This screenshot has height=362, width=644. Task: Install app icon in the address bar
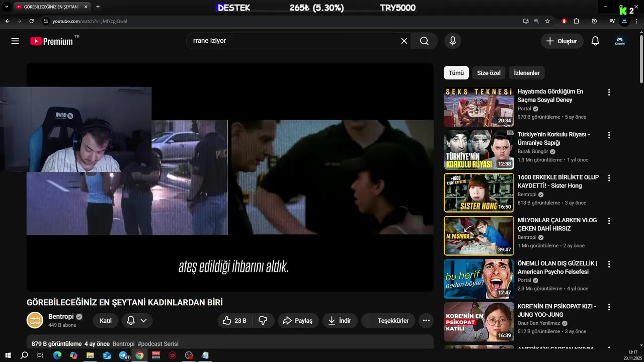(525, 21)
